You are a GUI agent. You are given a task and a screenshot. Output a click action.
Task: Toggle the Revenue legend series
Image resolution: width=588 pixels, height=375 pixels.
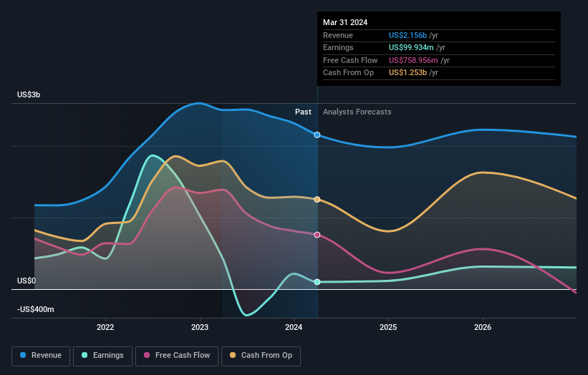tap(41, 356)
